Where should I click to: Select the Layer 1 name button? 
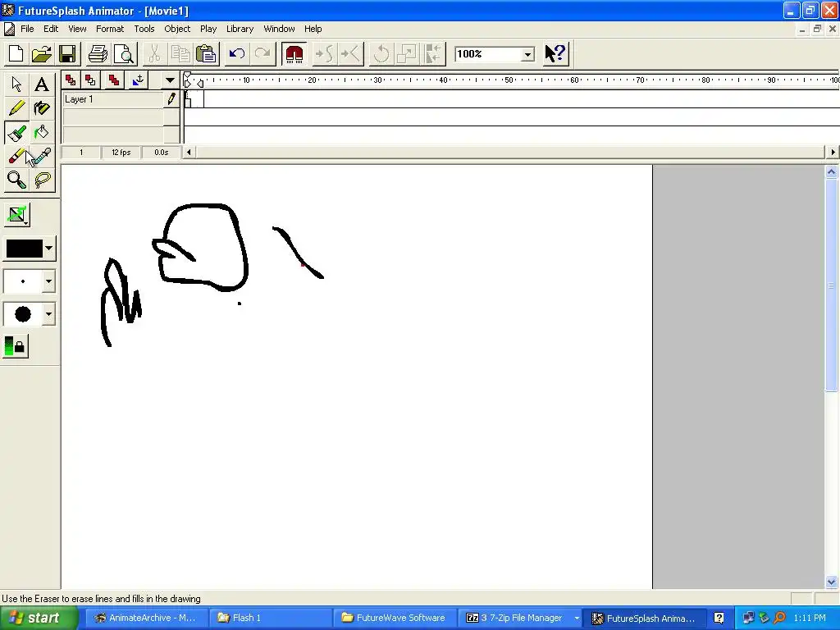tap(113, 99)
